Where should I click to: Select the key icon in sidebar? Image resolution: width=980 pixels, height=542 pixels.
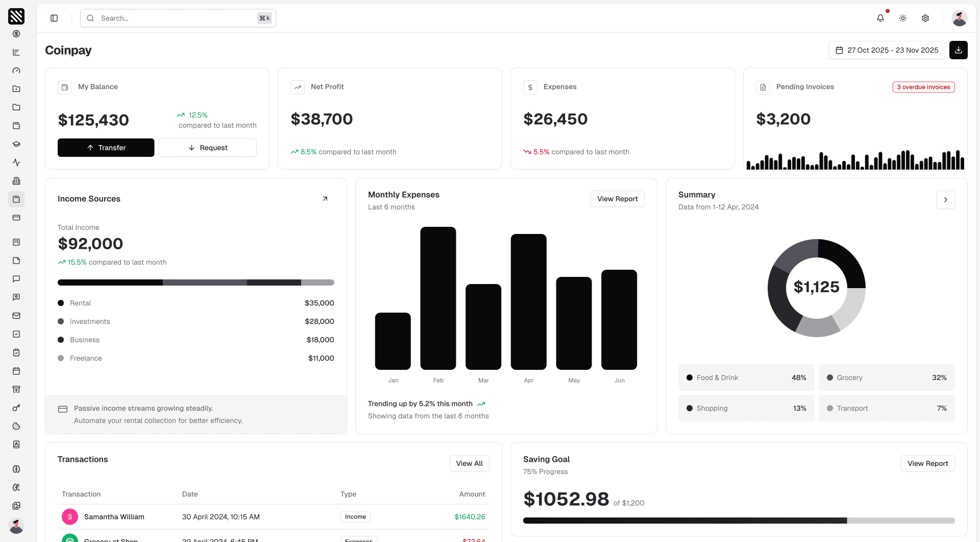coord(16,408)
